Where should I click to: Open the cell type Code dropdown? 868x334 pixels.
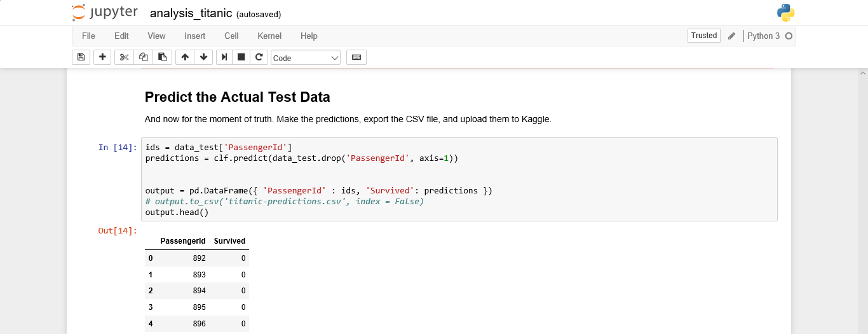point(306,58)
